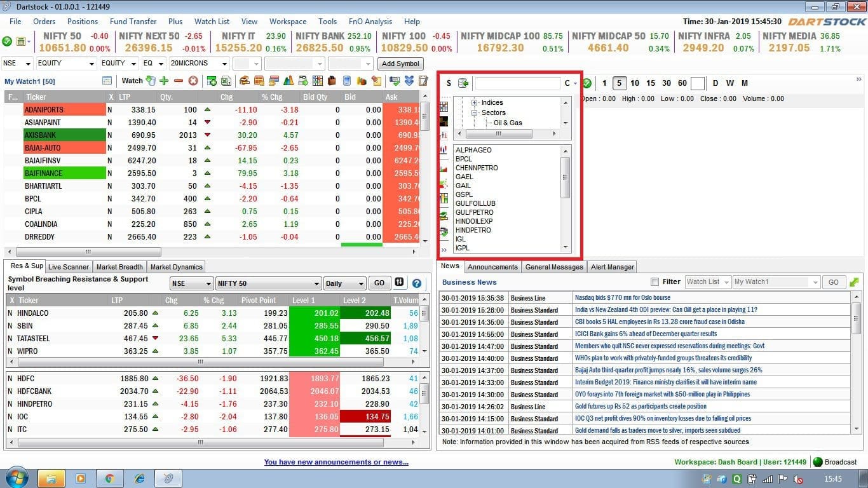Select the 5 minute chart interval

[620, 83]
